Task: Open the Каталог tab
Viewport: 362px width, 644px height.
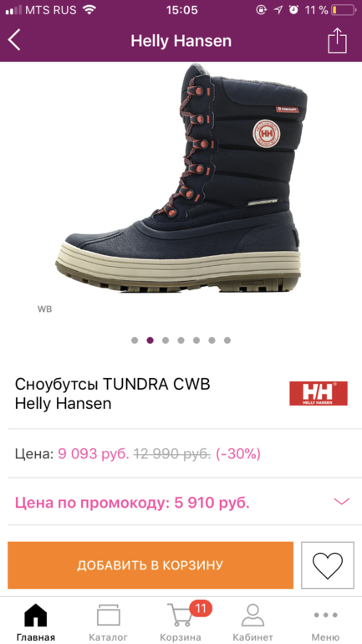Action: click(x=109, y=621)
